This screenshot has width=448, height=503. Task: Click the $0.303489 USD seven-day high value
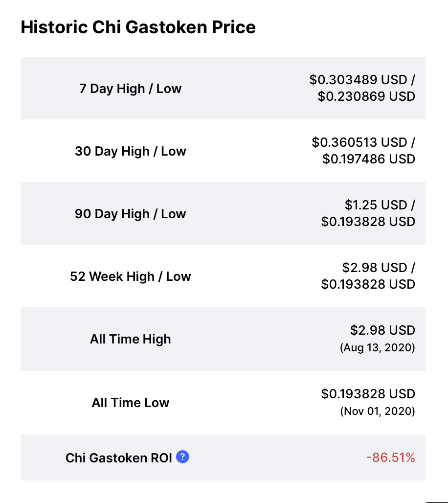click(x=358, y=80)
